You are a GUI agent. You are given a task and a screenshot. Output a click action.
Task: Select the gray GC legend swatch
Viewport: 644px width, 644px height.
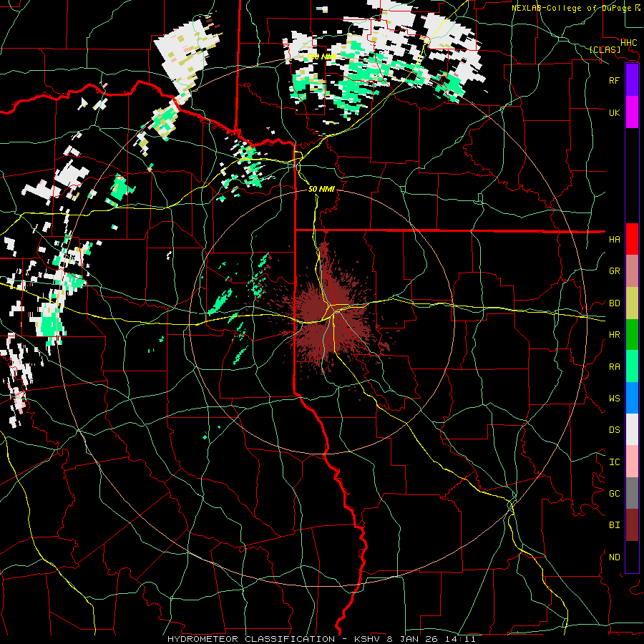pos(632,493)
